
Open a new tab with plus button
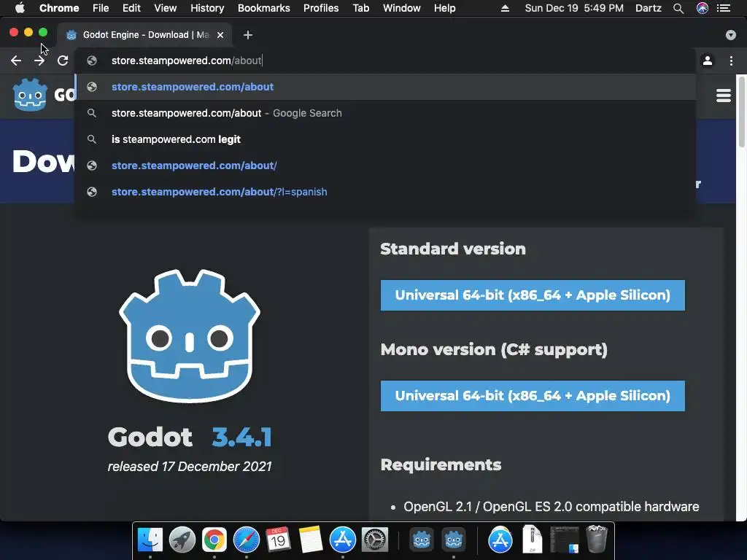[248, 35]
